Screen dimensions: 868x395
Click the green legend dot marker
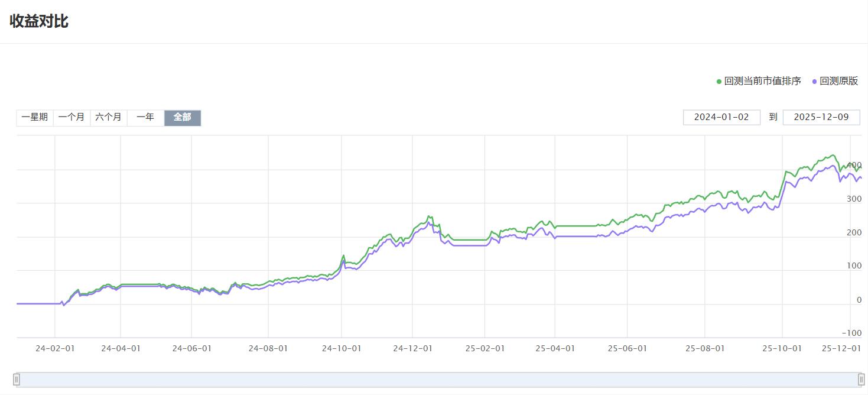(x=719, y=82)
